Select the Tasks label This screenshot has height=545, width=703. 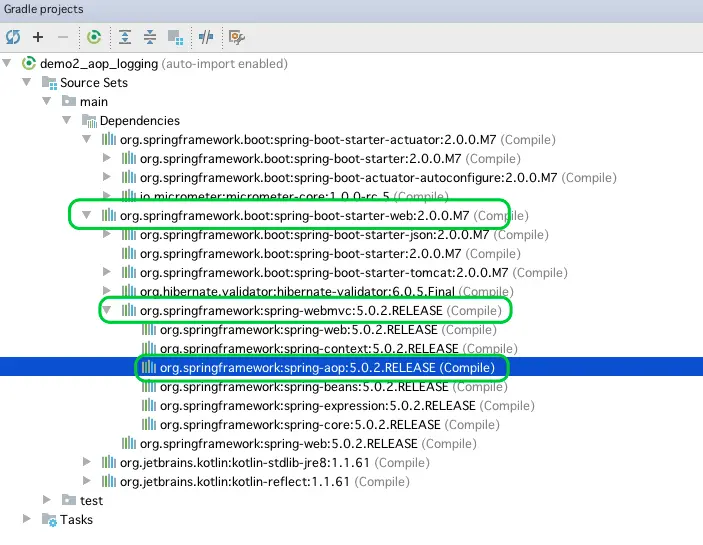pos(76,519)
